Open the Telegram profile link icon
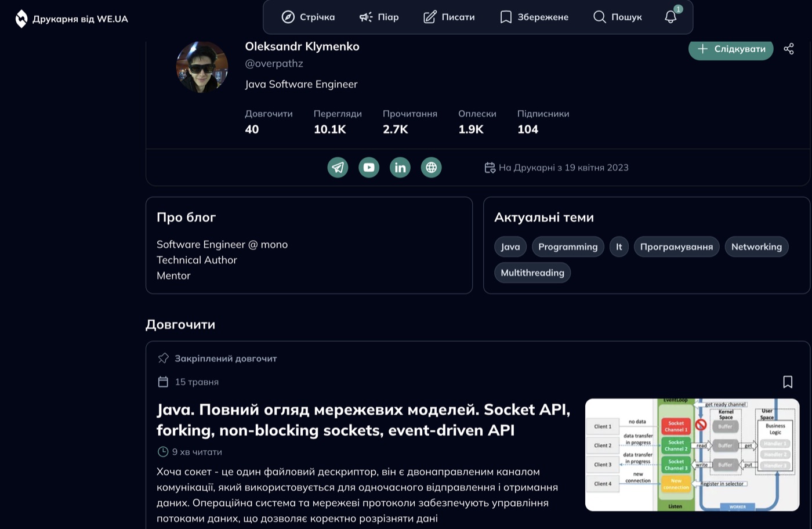 pyautogui.click(x=338, y=168)
